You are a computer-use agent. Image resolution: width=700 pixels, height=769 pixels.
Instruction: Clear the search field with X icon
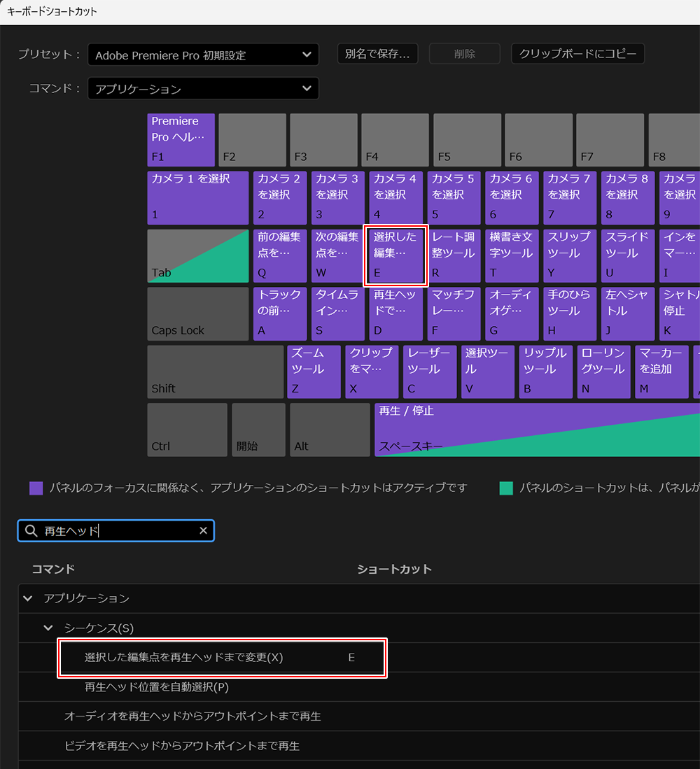[x=203, y=531]
